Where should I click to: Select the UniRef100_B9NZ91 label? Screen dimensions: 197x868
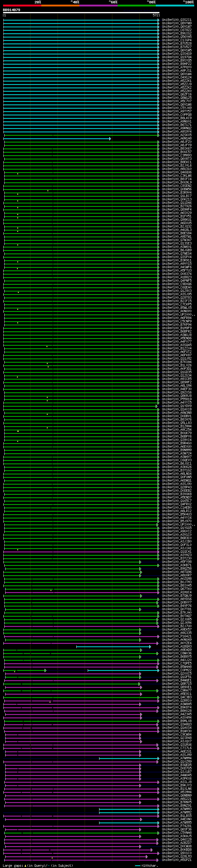click(177, 805)
